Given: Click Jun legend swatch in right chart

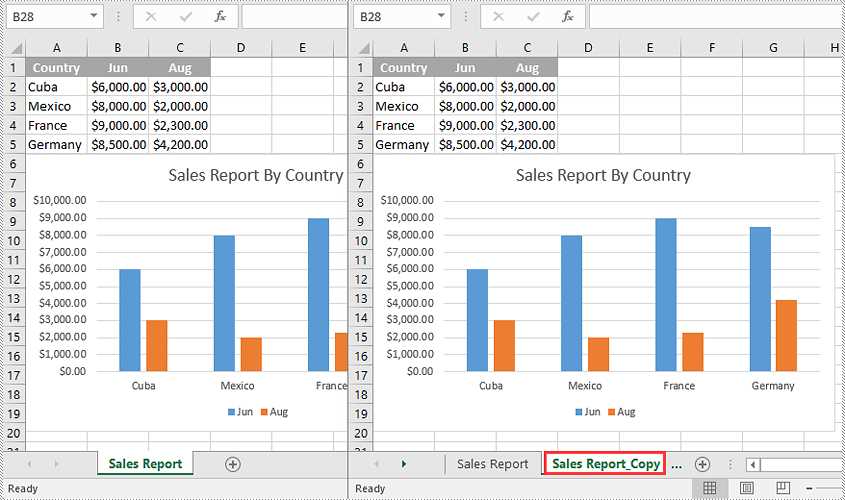Looking at the screenshot, I should [579, 412].
